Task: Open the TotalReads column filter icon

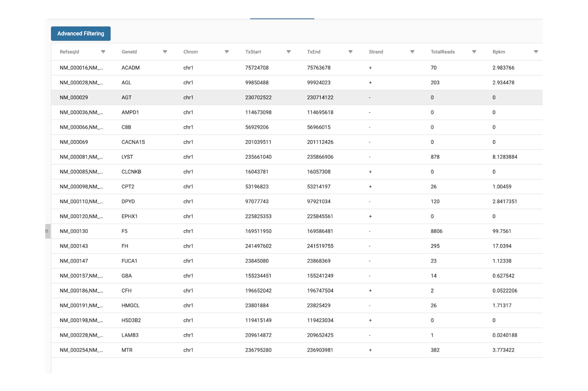Action: (474, 52)
